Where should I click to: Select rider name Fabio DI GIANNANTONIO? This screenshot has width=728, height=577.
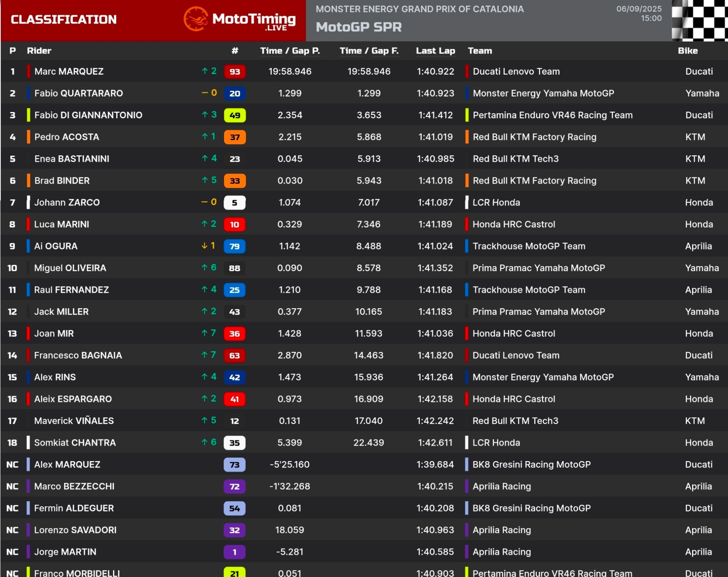click(88, 115)
